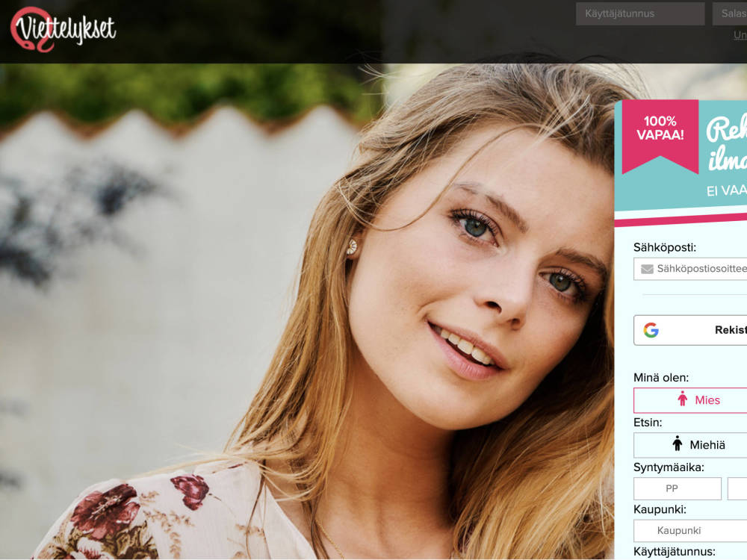
Task: Focus the Käyttäjätunnus login field
Action: 640,13
